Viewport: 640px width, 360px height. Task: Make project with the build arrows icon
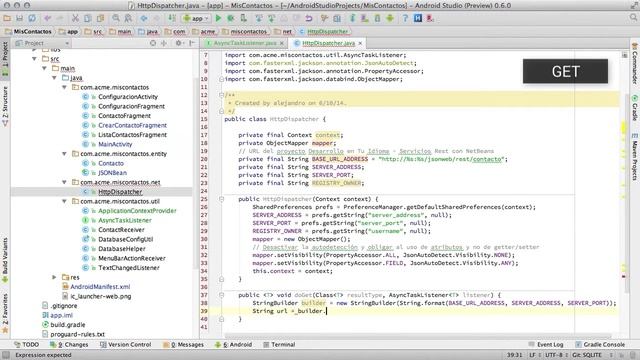tap(172, 18)
